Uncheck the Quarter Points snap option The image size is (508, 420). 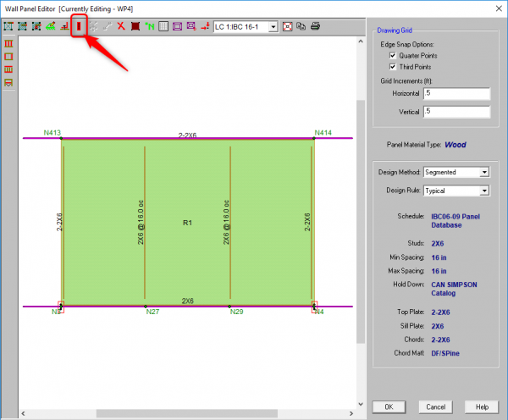coord(392,55)
